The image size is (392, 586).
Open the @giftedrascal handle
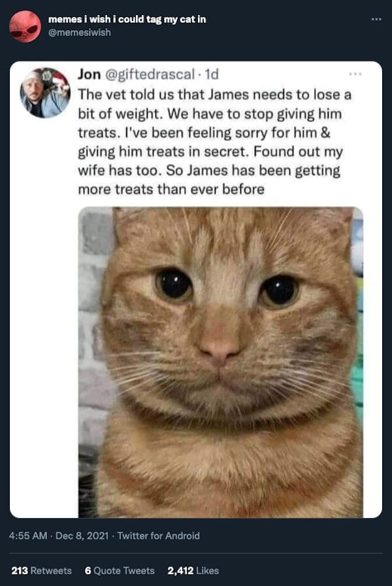click(150, 75)
